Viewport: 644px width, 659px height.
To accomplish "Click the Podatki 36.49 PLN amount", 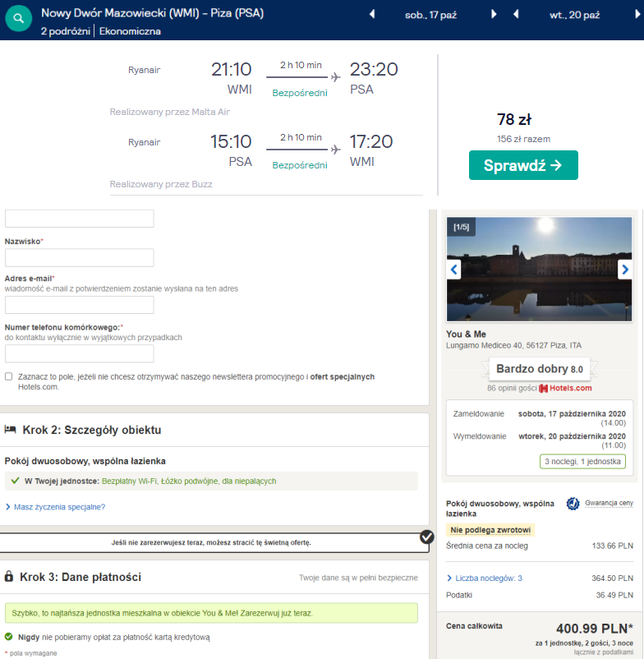I will pos(614,595).
